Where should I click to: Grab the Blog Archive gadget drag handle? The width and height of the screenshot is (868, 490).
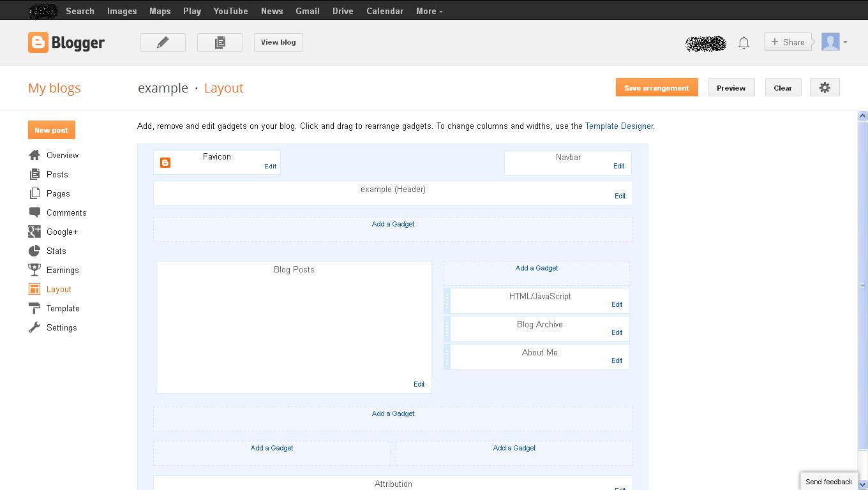tap(447, 329)
